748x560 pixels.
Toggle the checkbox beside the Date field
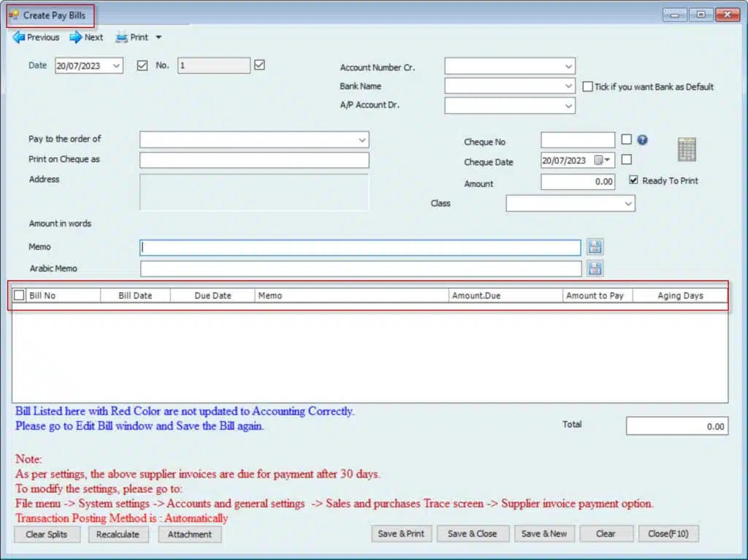[x=142, y=66]
